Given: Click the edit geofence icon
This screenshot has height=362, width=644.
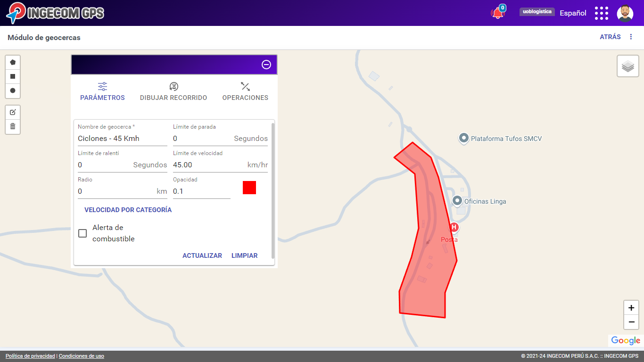Looking at the screenshot, I should 13,112.
